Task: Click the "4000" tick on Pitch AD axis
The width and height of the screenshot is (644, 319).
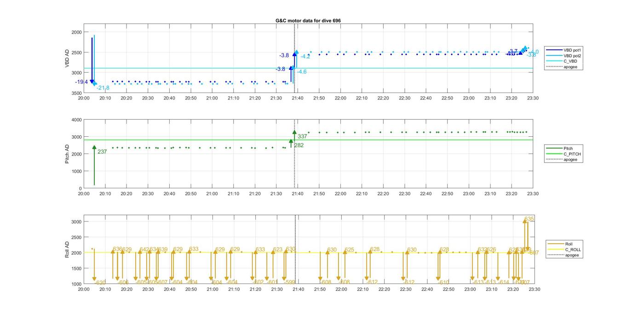Action: (x=76, y=120)
